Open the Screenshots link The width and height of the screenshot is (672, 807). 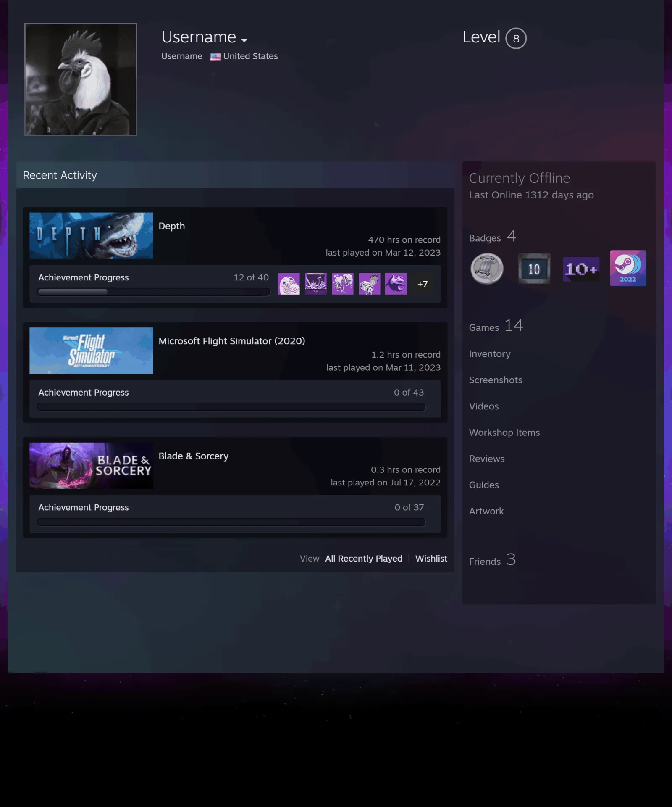point(496,380)
